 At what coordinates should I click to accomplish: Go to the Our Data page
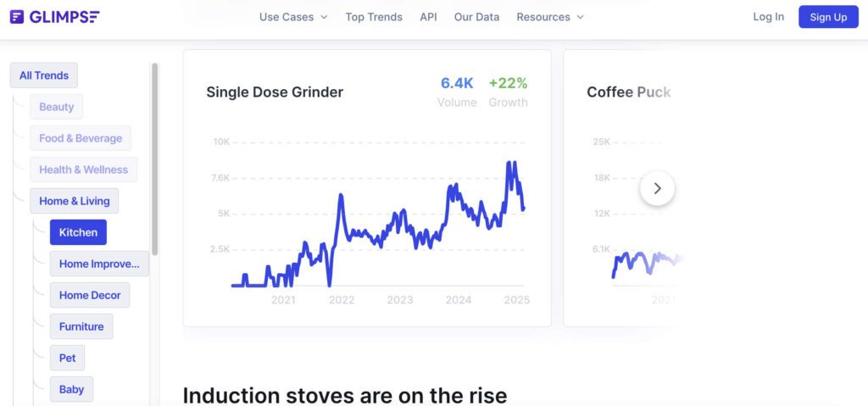click(476, 17)
